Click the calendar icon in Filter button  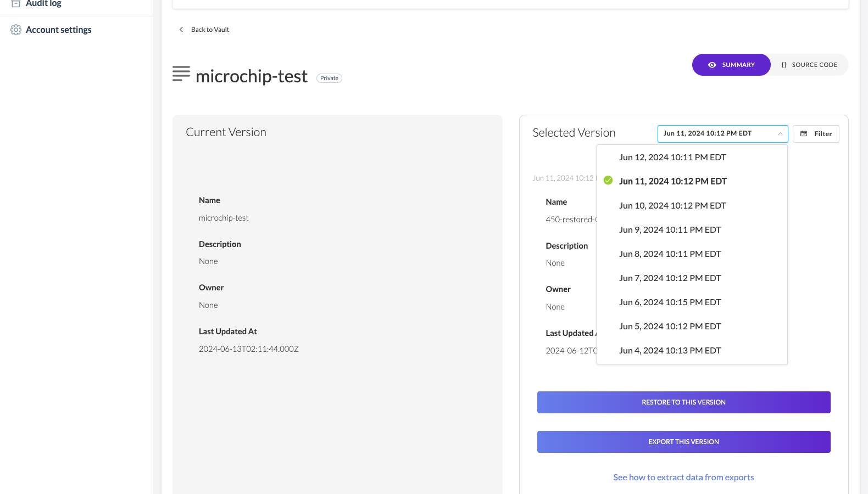coord(804,134)
